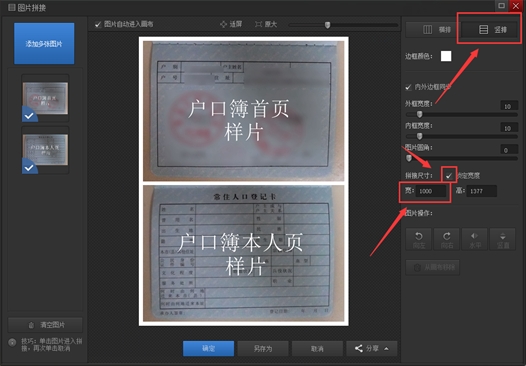Click the 水平 horizontal flip icon
The width and height of the screenshot is (526, 366).
475,239
